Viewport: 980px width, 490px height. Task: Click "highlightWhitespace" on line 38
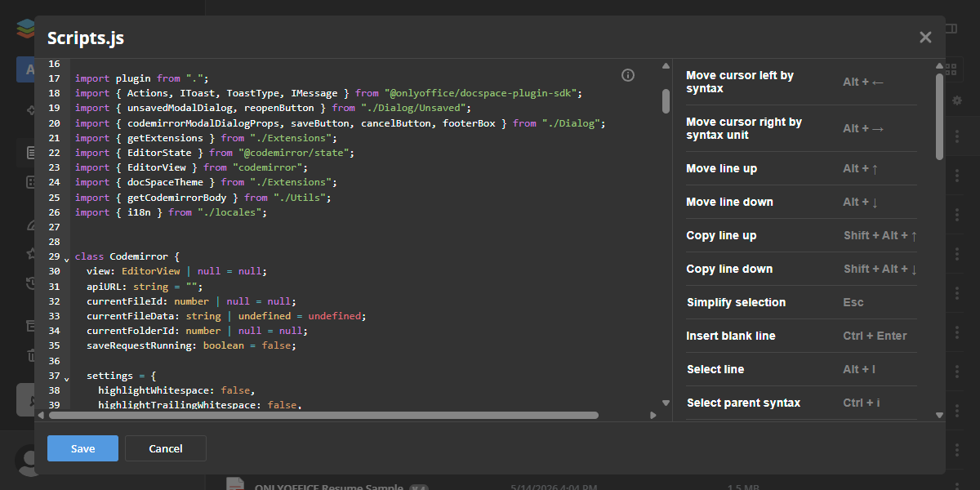[154, 390]
